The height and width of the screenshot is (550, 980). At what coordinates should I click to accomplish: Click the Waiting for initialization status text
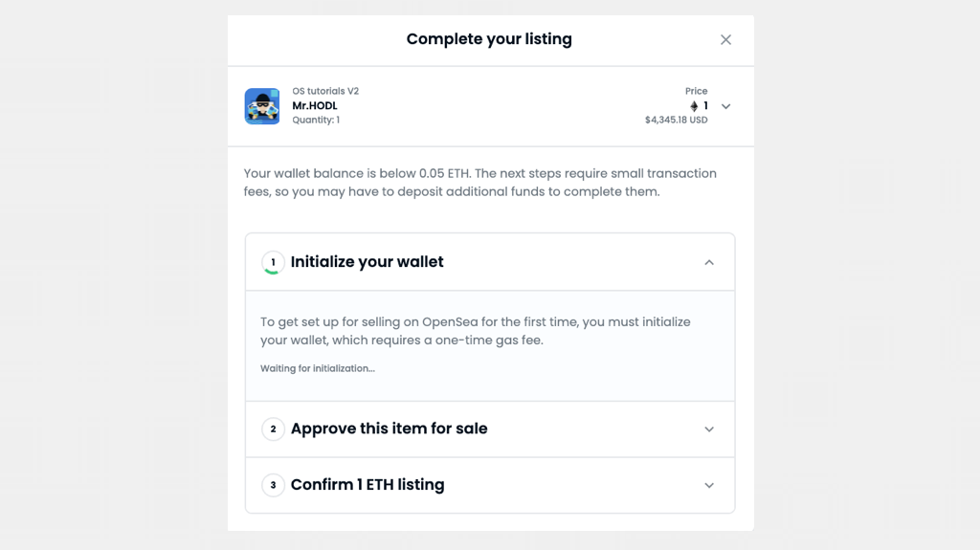pyautogui.click(x=318, y=368)
